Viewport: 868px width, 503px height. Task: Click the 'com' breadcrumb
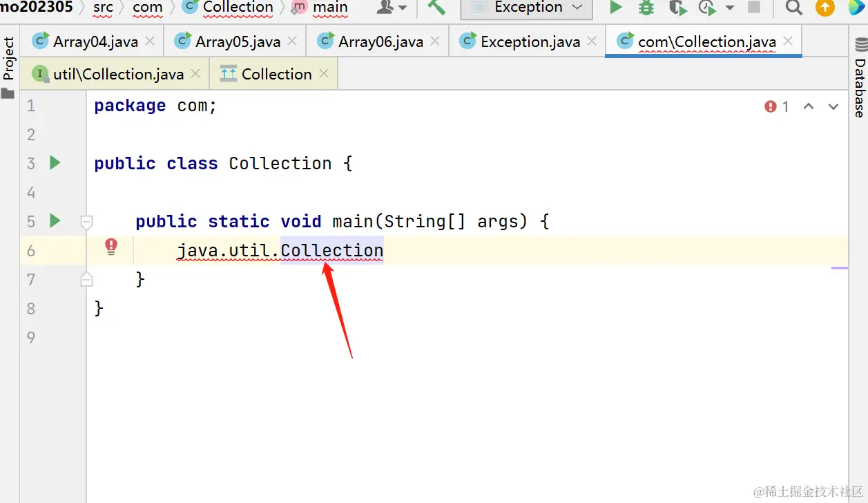pos(147,8)
